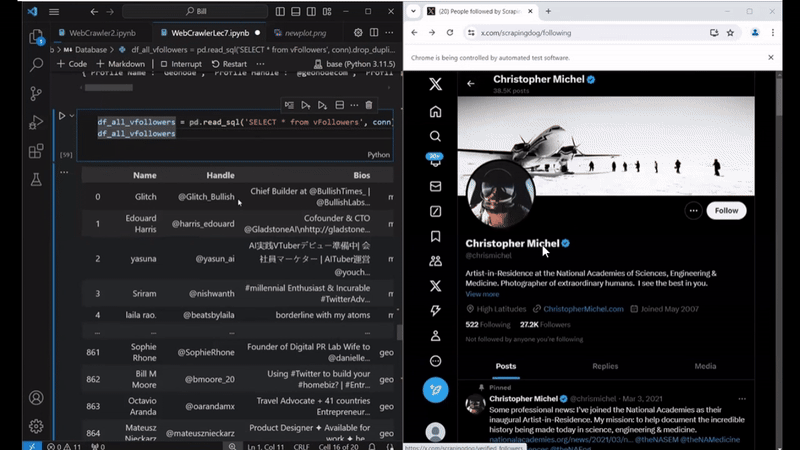Run the df_all_vfollowers cell
800x450 pixels.
62,116
